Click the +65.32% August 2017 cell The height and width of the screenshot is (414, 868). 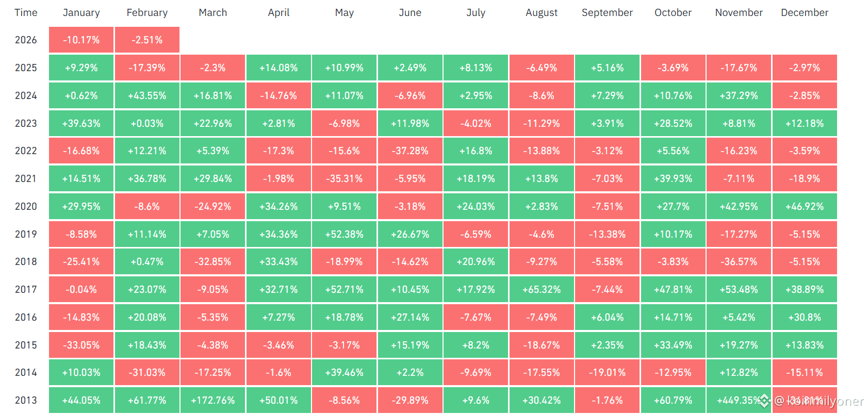542,289
